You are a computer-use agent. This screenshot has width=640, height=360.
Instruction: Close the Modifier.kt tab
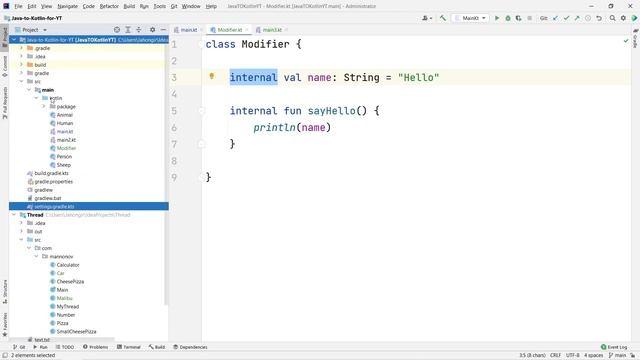pos(247,30)
